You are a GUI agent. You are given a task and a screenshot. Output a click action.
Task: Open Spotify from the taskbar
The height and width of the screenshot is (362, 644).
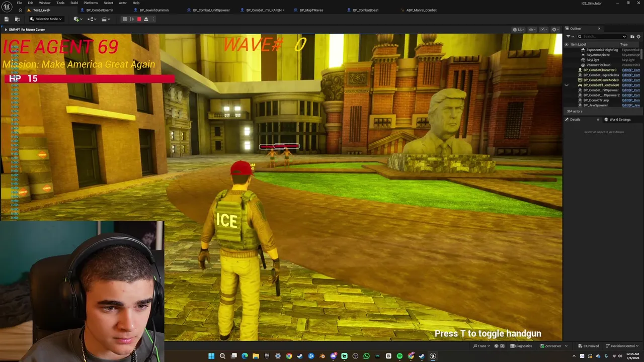click(x=399, y=356)
